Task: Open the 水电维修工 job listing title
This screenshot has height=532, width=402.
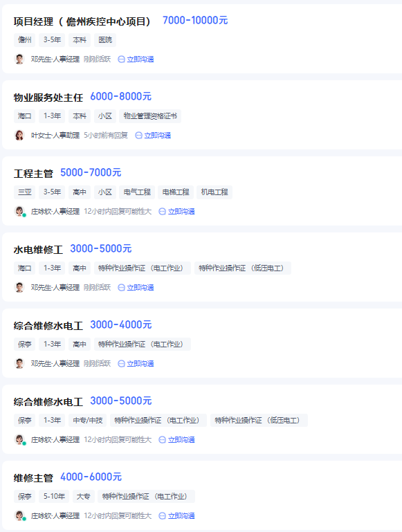Action: coord(38,249)
